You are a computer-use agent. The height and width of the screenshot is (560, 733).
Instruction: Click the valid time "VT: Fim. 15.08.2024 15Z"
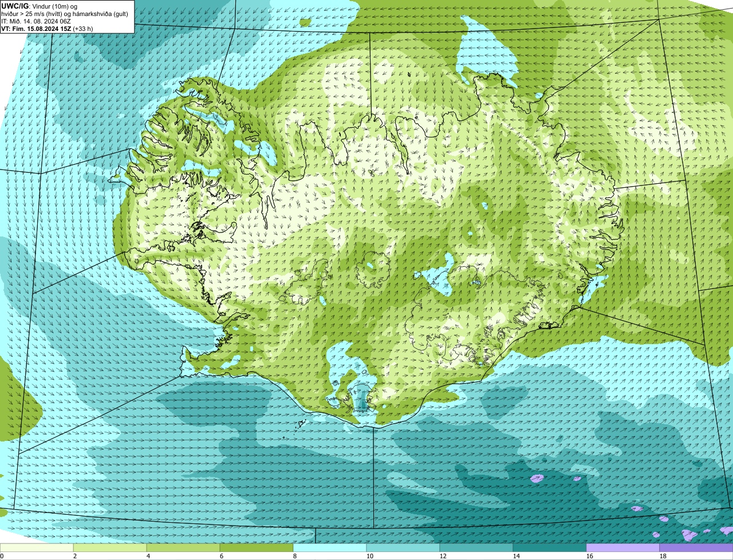pos(37,29)
